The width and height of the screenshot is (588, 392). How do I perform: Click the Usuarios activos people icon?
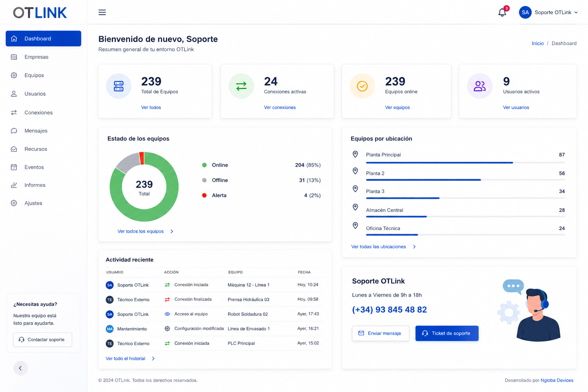click(480, 86)
